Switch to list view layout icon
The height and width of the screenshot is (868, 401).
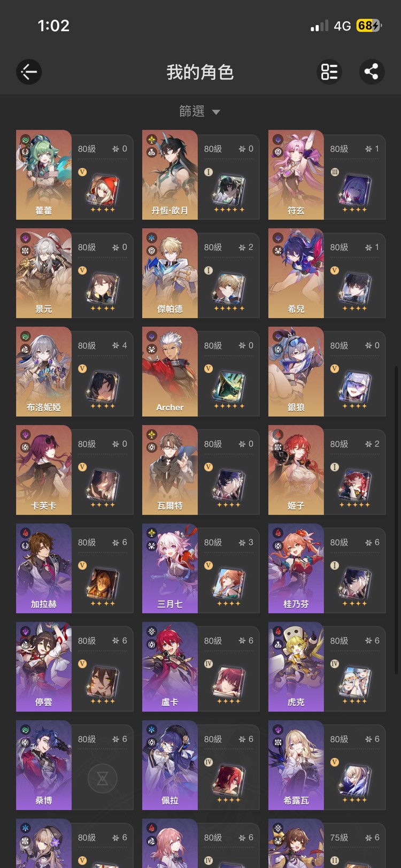329,72
